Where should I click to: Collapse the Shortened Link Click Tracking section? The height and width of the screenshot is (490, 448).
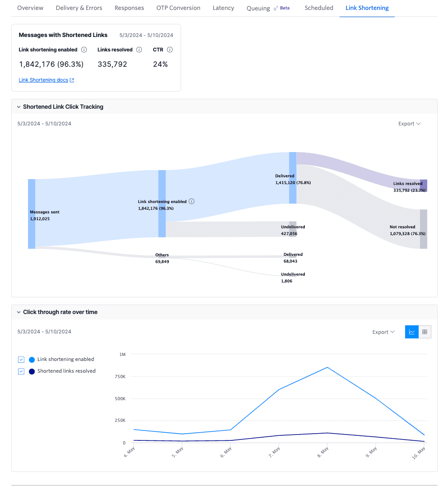click(x=19, y=106)
